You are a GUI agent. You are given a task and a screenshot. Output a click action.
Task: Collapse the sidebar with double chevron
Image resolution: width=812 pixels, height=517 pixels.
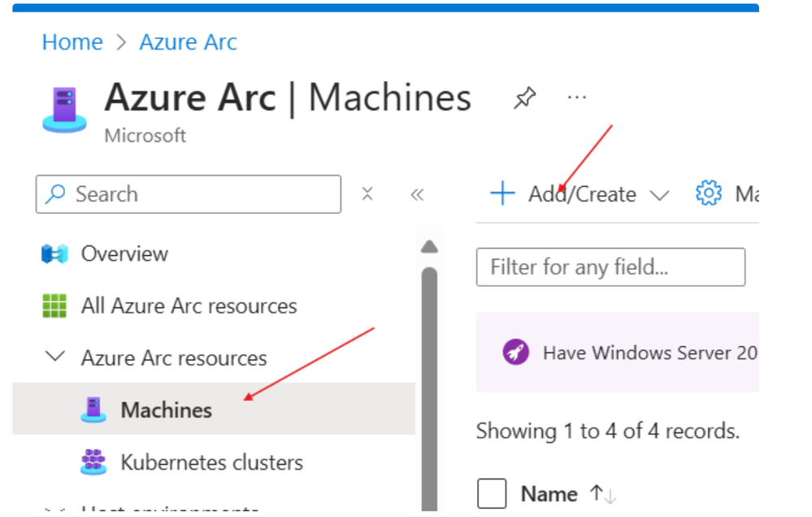[x=417, y=195]
